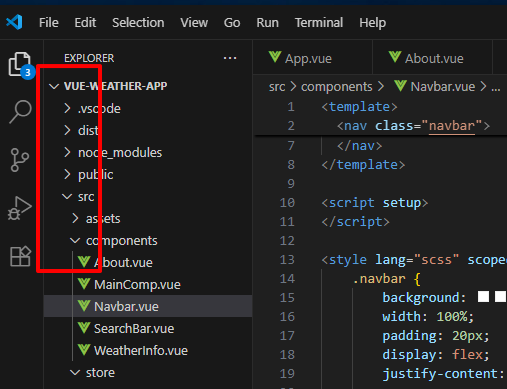Open the Run and Debug view icon
This screenshot has width=507, height=389.
tap(19, 208)
